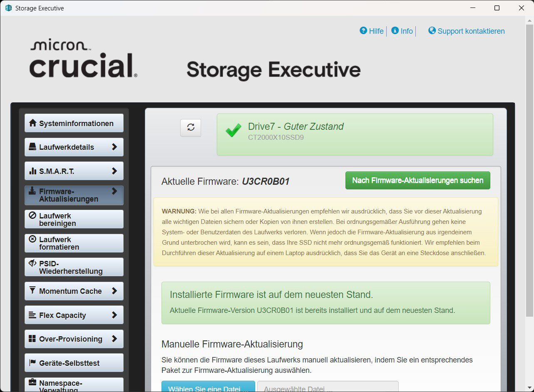Click the Ausgewählte Datei input field
The width and height of the screenshot is (534, 392).
[x=328, y=387]
